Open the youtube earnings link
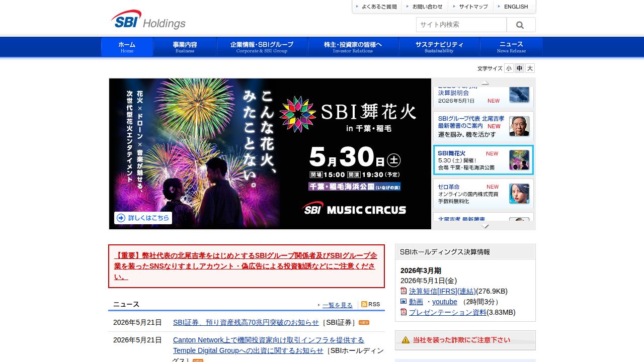Screen dimensions: 644x362 click(x=445, y=302)
